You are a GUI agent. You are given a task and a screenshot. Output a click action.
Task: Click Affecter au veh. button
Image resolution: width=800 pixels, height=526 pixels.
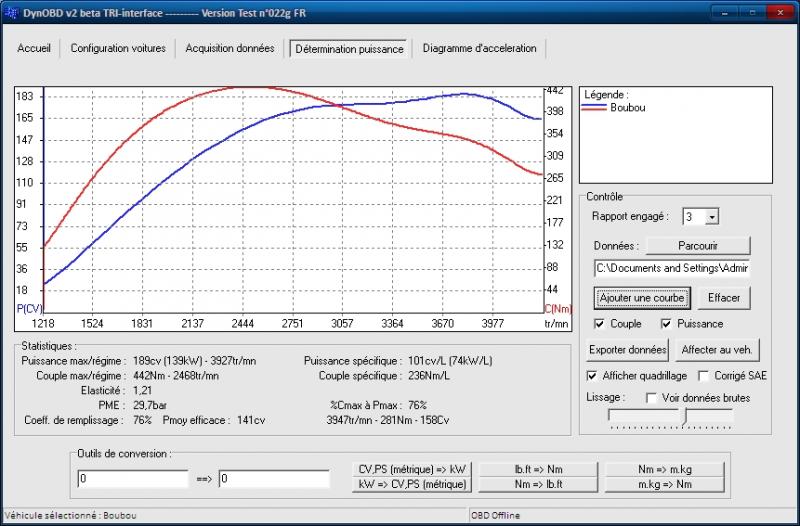point(717,350)
